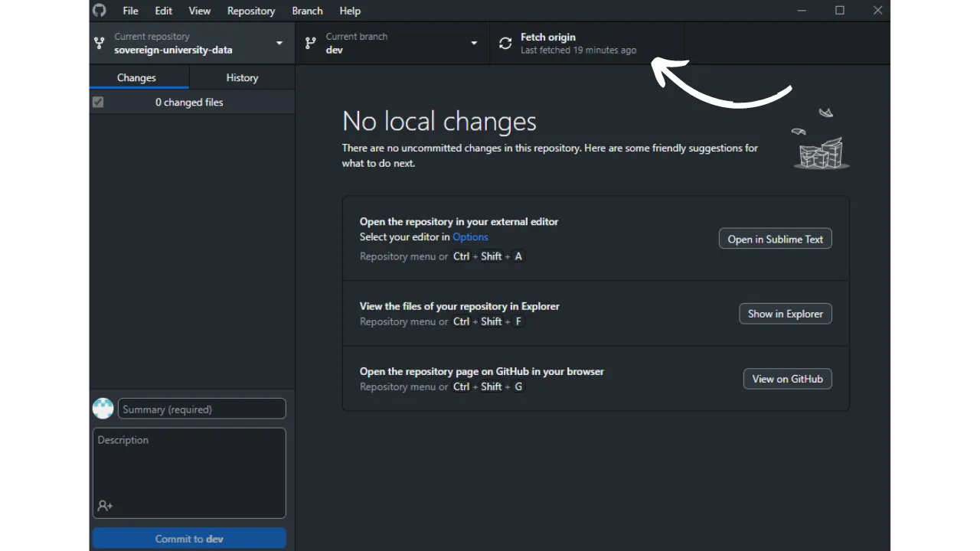Click the user avatar next to summary field
The height and width of the screenshot is (551, 980).
[103, 409]
